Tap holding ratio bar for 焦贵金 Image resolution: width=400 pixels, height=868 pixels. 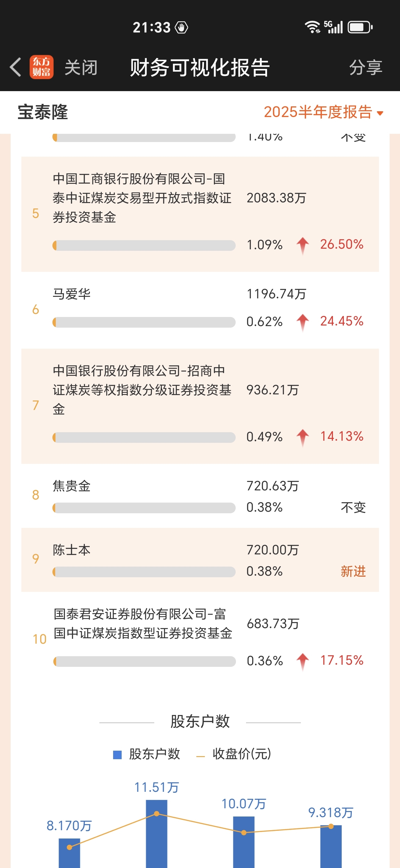(144, 508)
